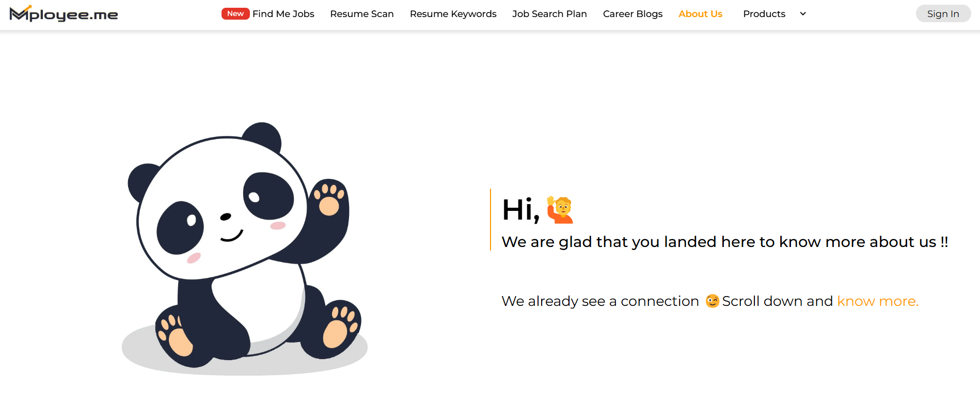Click the large "Hi," heading
980x402 pixels.
coord(520,210)
